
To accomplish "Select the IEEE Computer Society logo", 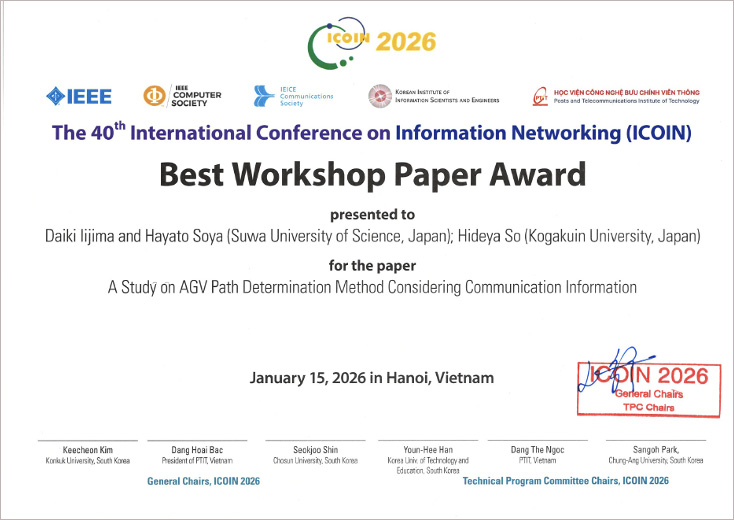I will pyautogui.click(x=181, y=96).
